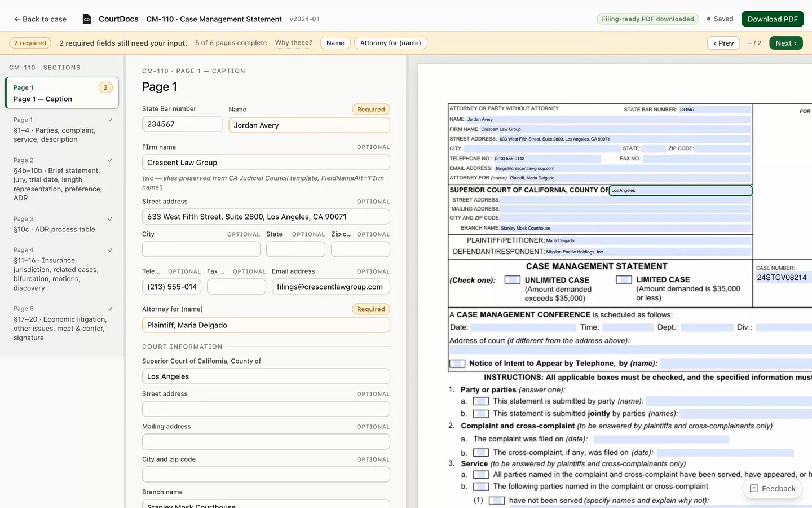This screenshot has width=812, height=508.
Task: Click the City and zip code field
Action: point(266,475)
